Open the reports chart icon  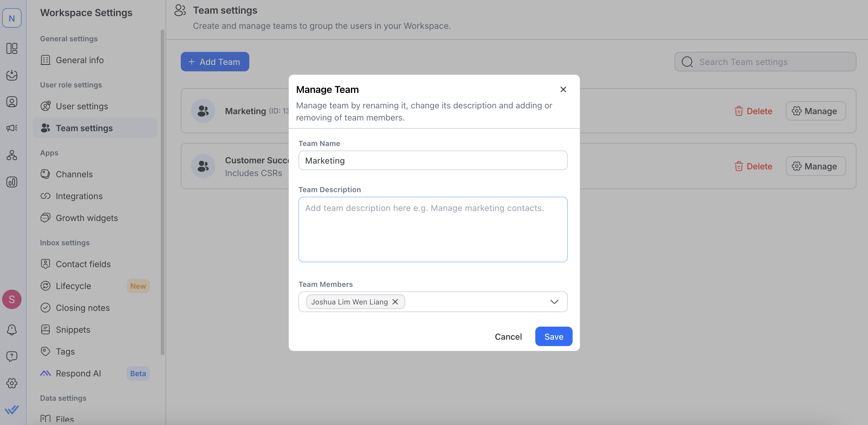point(12,182)
